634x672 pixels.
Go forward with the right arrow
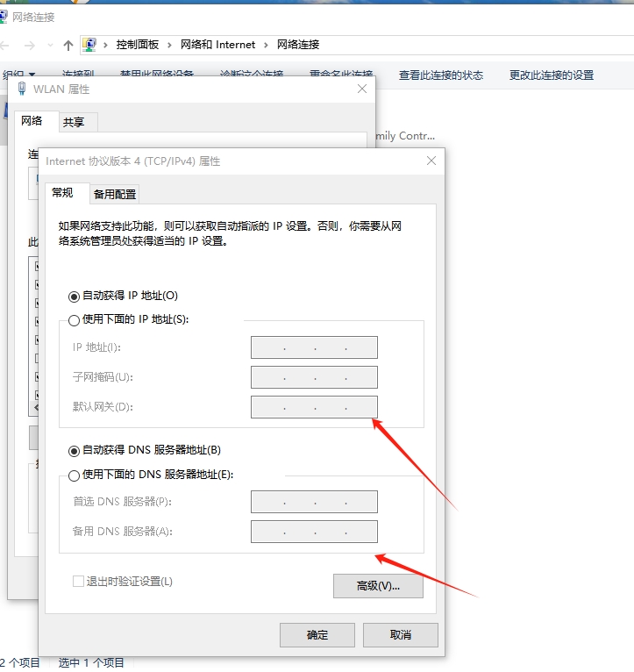coord(30,45)
